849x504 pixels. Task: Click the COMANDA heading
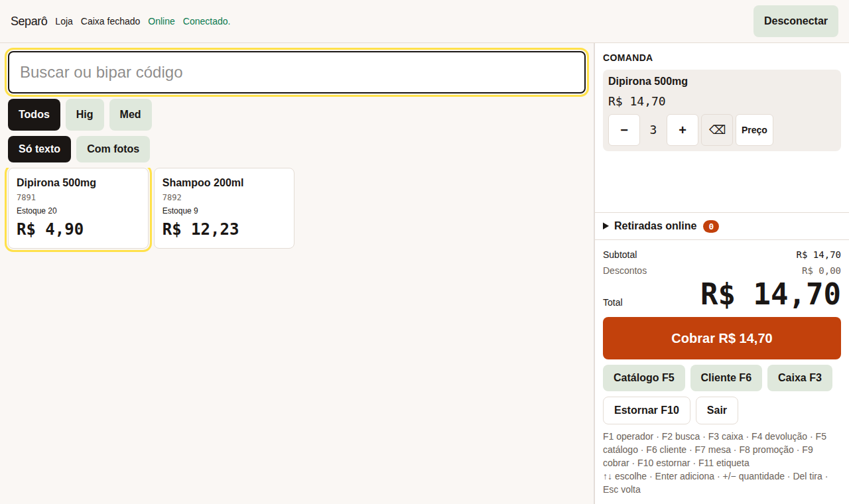[x=628, y=58]
